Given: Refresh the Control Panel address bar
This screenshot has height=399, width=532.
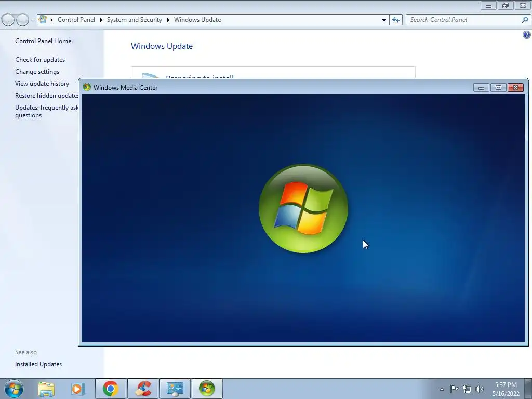Looking at the screenshot, I should click(x=395, y=20).
